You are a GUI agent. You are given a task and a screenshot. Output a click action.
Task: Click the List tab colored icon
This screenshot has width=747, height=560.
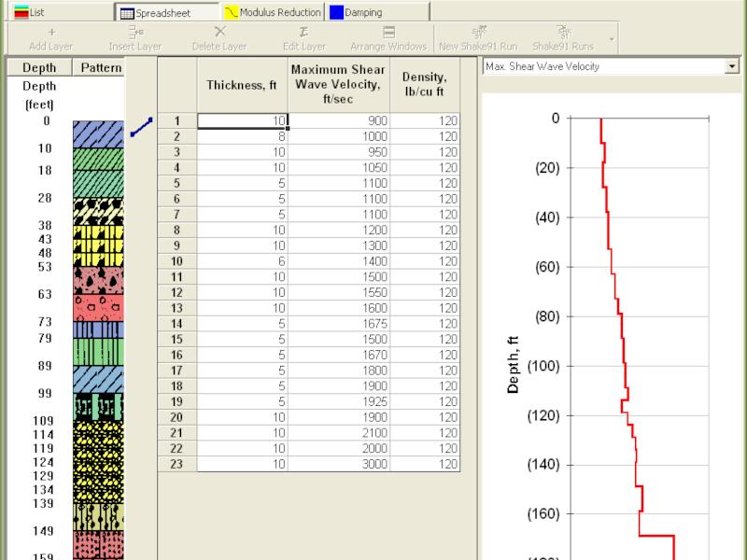pos(21,12)
